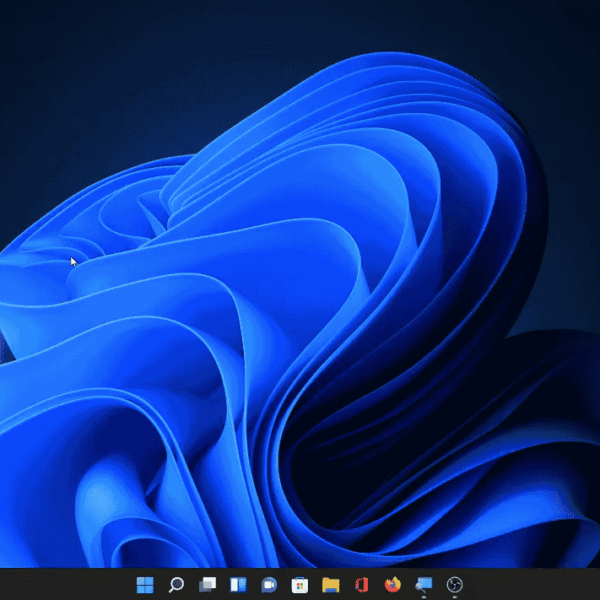Click dark desktop area in upper-right corner
600x600 pixels.
[560, 40]
